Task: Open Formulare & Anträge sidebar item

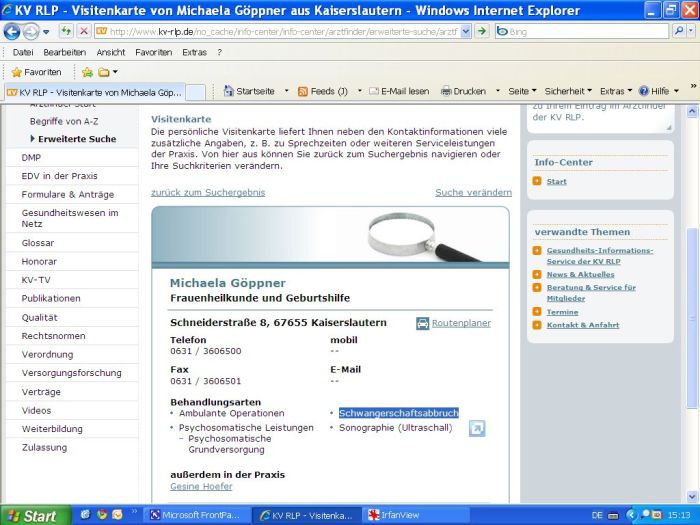Action: point(67,195)
